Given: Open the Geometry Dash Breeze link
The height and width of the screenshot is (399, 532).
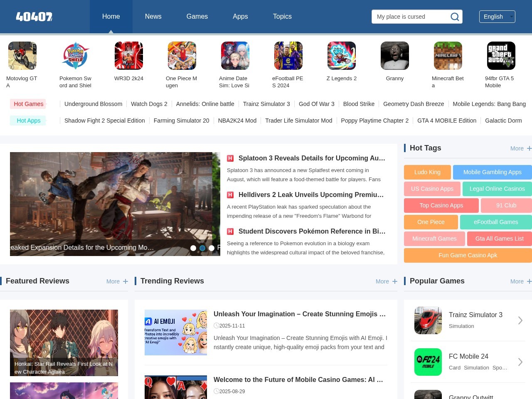Looking at the screenshot, I should click(x=414, y=104).
